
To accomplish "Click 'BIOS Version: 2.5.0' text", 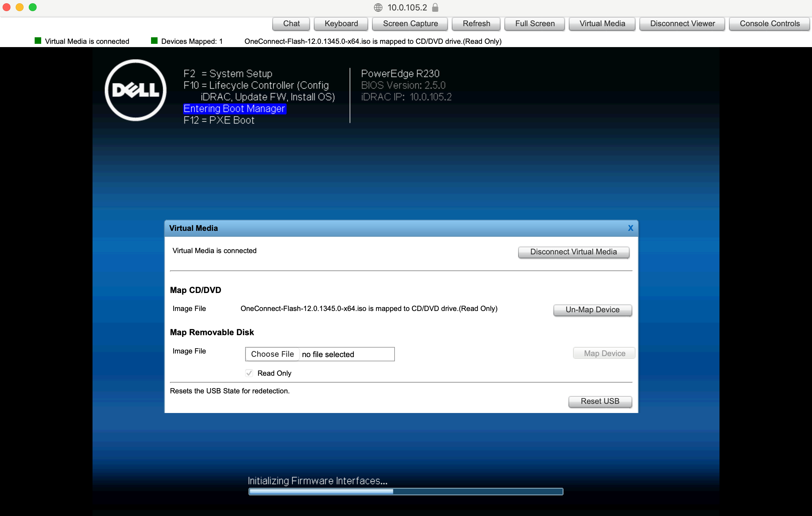I will (403, 85).
